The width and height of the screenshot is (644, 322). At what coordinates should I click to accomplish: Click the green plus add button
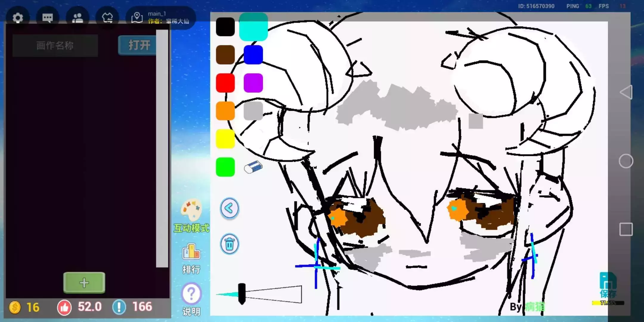(84, 283)
